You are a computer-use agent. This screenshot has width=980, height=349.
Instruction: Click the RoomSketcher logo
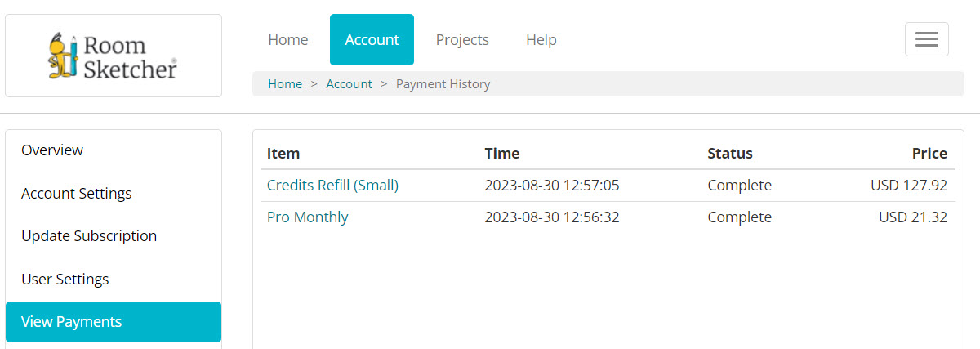tap(113, 56)
